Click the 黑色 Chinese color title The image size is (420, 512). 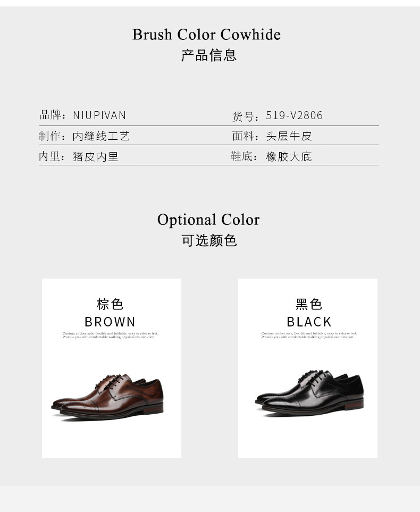pyautogui.click(x=309, y=304)
